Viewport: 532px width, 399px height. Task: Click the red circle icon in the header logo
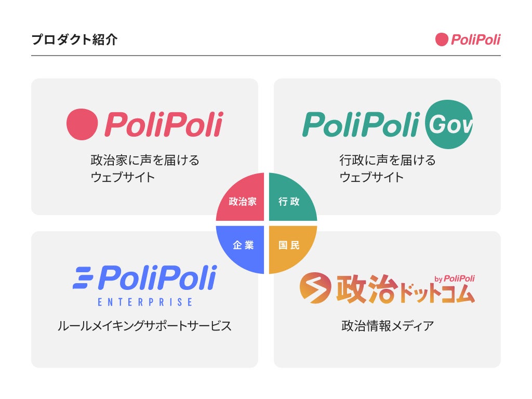pyautogui.click(x=442, y=39)
